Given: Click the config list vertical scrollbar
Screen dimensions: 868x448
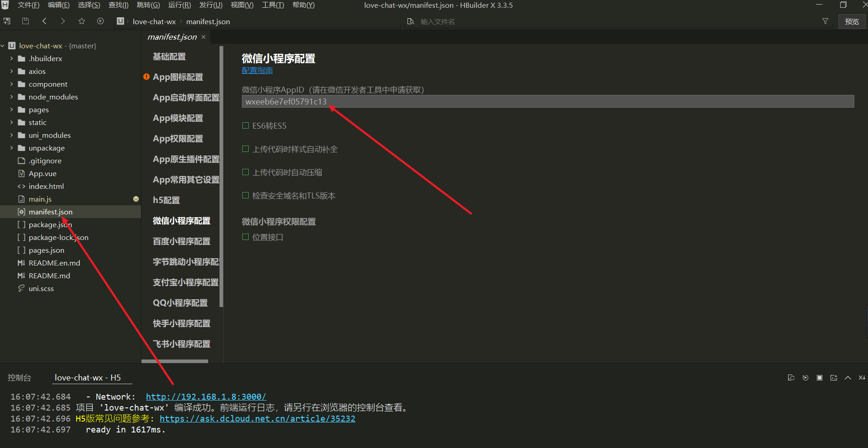Looking at the screenshot, I should 221,176.
